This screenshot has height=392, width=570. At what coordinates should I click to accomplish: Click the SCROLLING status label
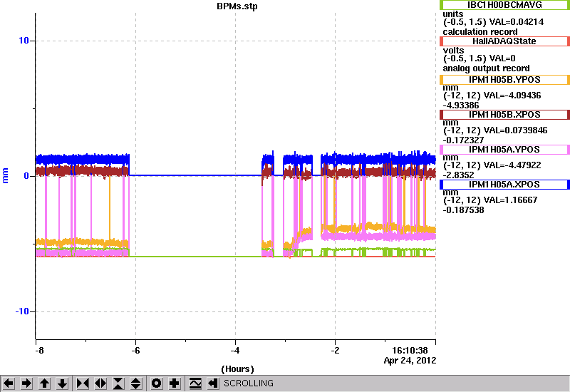pyautogui.click(x=249, y=383)
